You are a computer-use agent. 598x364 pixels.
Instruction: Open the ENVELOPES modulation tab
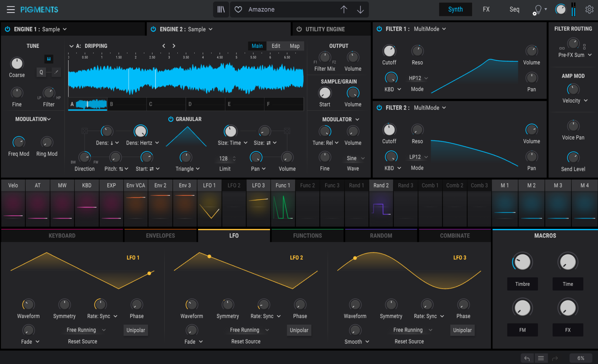point(160,236)
